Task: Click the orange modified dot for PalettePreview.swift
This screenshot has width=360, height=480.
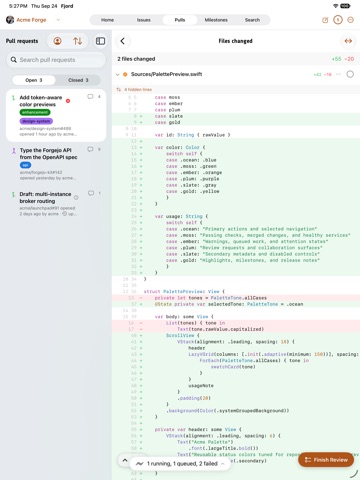Action: [125, 74]
